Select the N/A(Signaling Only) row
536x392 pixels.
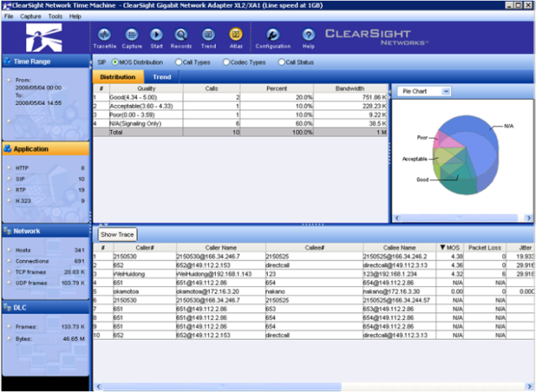click(x=240, y=123)
